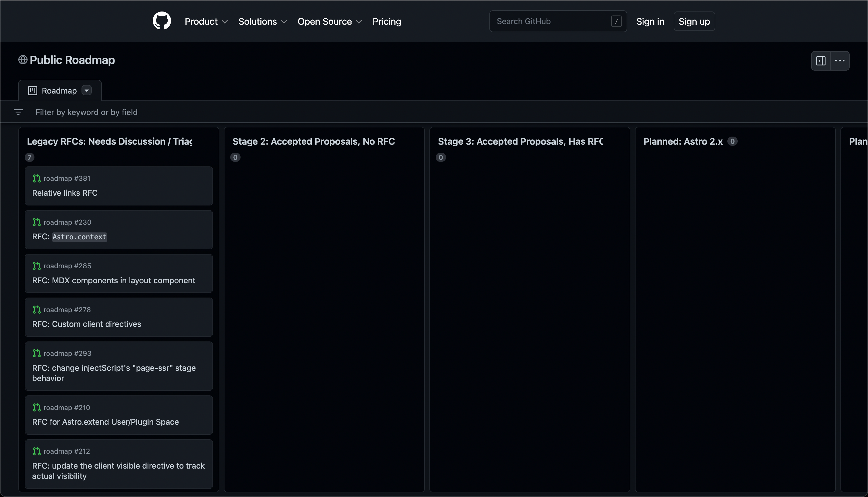
Task: Click the Sign up button
Action: [694, 21]
